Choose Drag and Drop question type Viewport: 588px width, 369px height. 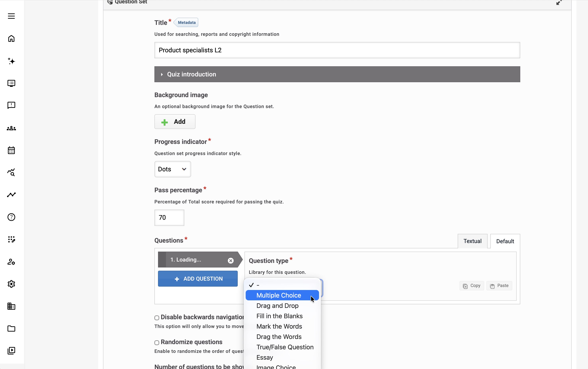[x=282, y=306]
